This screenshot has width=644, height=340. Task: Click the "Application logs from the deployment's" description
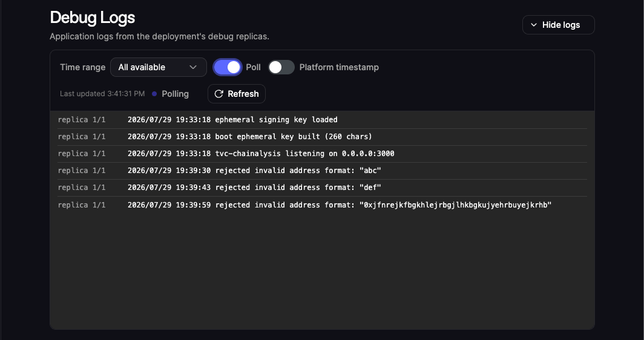pos(159,36)
